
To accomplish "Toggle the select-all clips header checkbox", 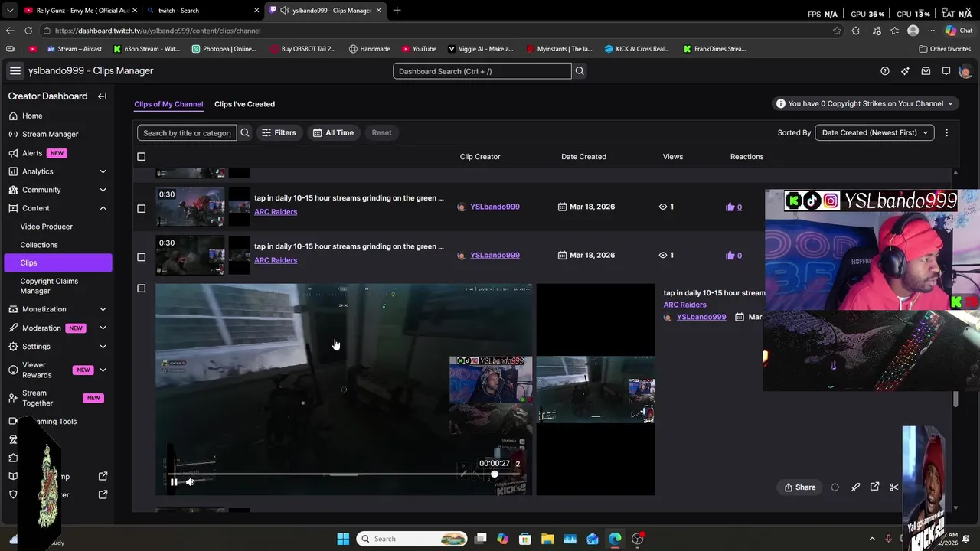I will coord(141,157).
